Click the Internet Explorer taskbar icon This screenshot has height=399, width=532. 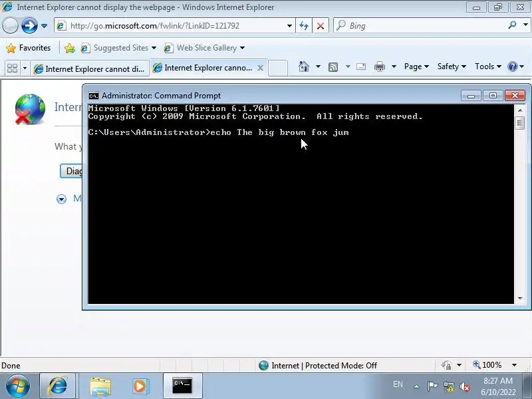[x=58, y=386]
